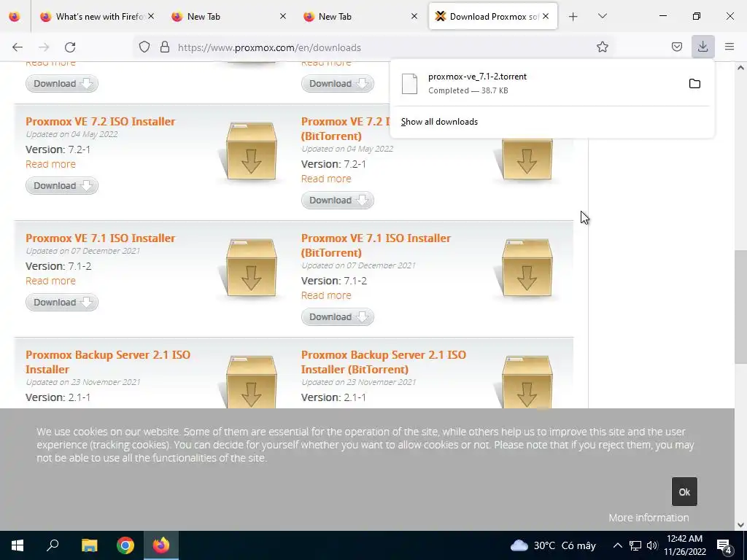Close the Download Proxmox tab
The image size is (747, 560).
click(546, 16)
